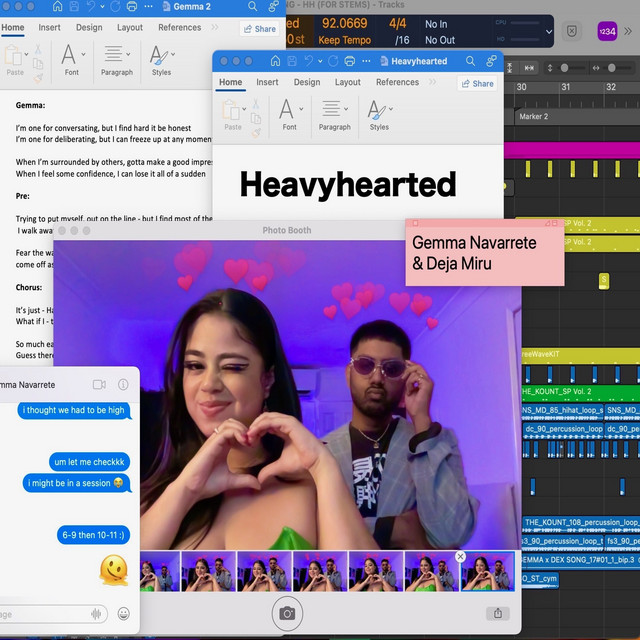640x640 pixels.
Task: Click Cut scissors icon in Heavyhearted ribbon
Action: (256, 104)
